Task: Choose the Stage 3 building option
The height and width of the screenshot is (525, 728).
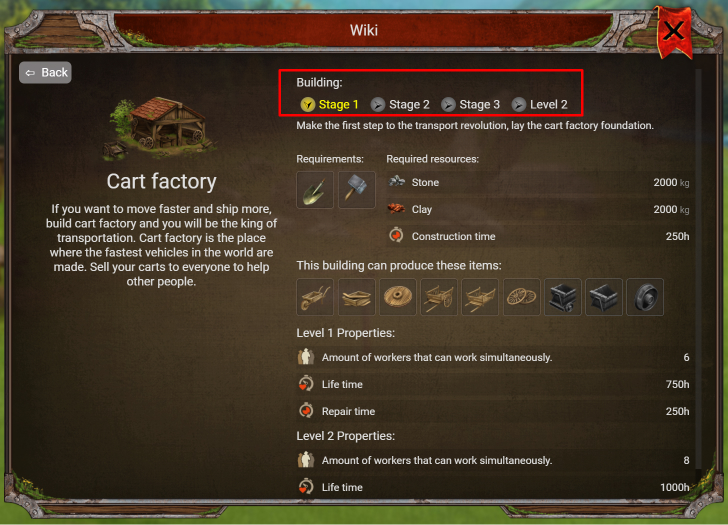Action: tap(471, 104)
